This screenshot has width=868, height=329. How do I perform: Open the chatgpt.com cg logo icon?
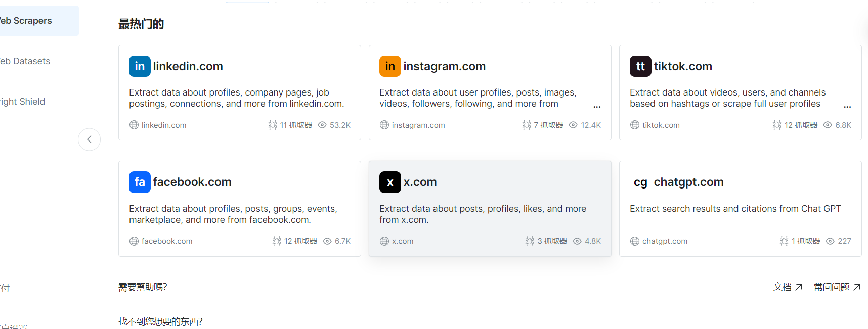point(640,182)
